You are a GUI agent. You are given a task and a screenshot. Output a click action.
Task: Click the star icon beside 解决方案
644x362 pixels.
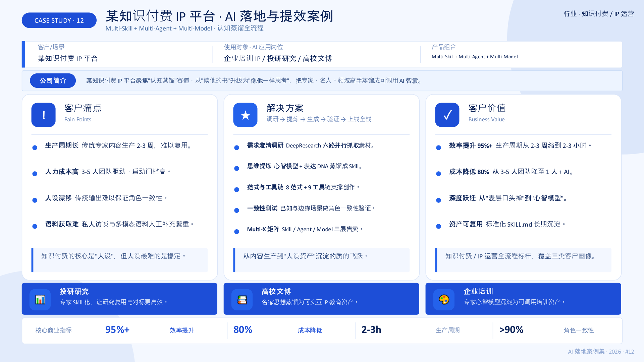(245, 115)
